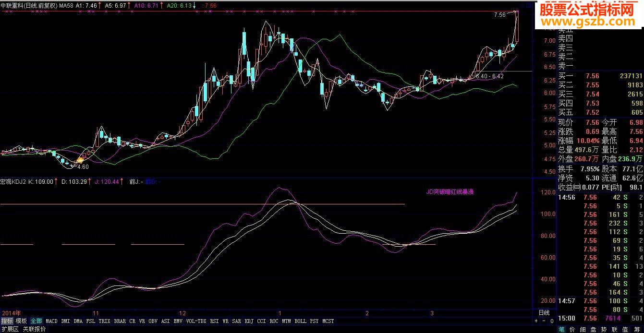The image size is (644, 333).
Task: Apply the DMI indicator
Action: (x=66, y=321)
